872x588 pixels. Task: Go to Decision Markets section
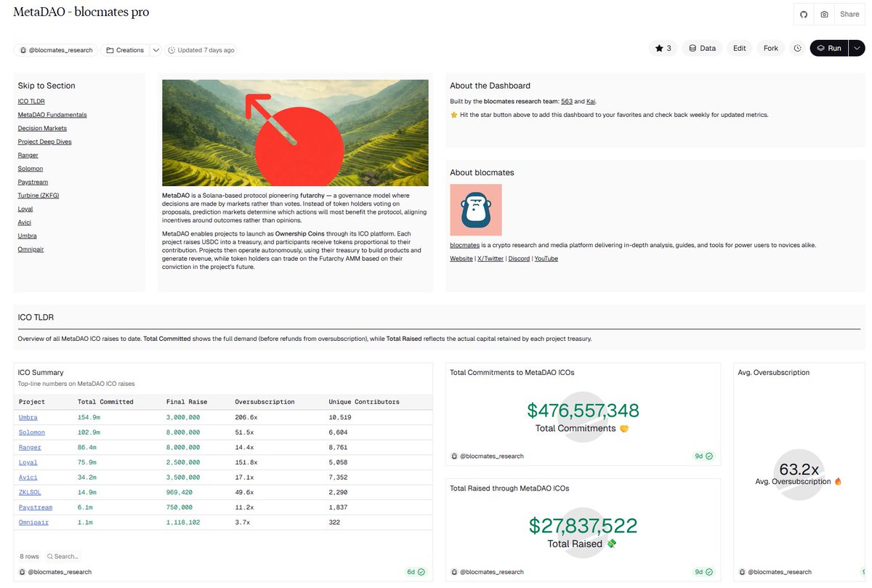42,128
